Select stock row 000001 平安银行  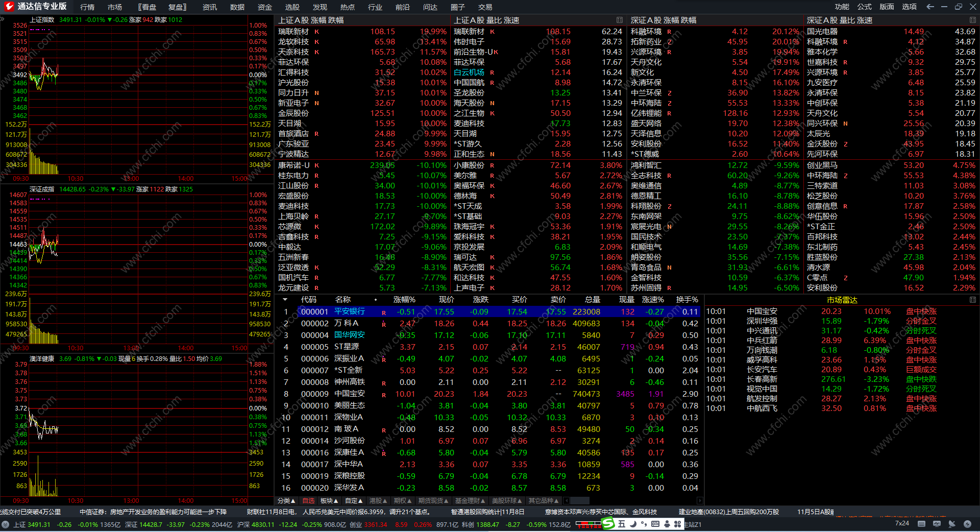pos(490,312)
